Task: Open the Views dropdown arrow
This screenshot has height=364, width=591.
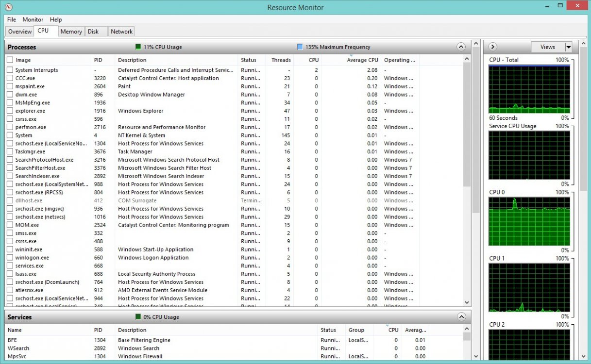Action: pos(568,47)
